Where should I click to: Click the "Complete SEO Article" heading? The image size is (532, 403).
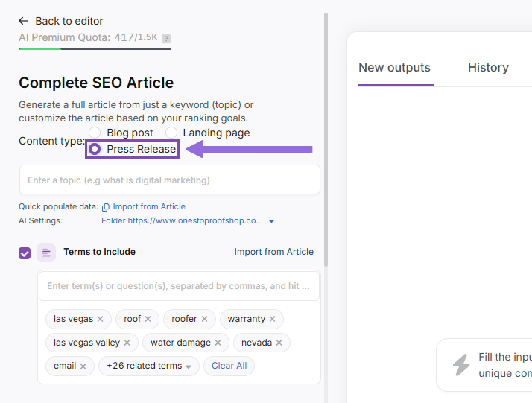[96, 83]
